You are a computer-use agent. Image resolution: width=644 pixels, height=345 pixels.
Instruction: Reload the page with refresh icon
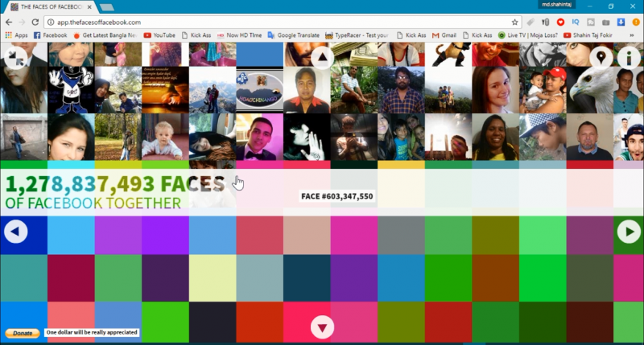click(35, 23)
